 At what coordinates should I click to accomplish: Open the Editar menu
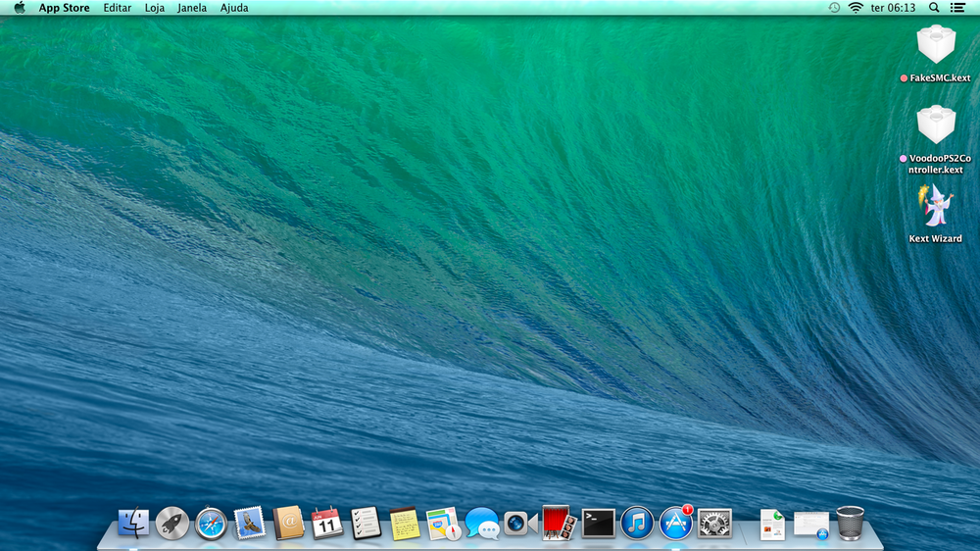118,8
